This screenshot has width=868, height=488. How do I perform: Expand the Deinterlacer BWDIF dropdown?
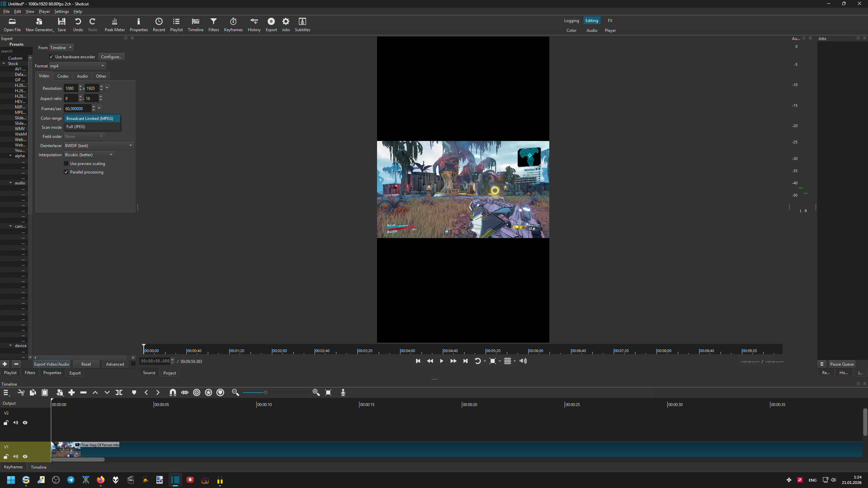(x=99, y=146)
